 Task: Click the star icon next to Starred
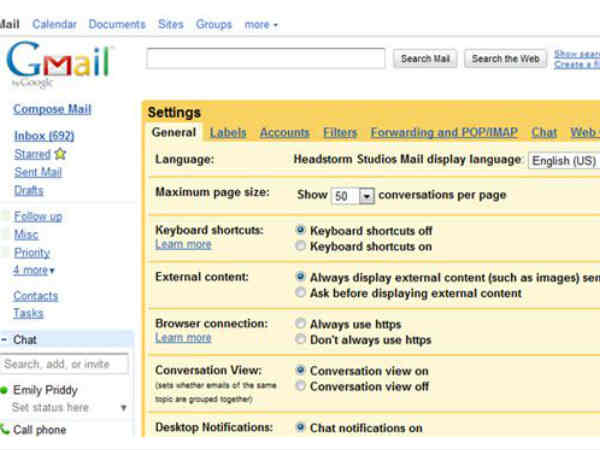click(x=60, y=154)
